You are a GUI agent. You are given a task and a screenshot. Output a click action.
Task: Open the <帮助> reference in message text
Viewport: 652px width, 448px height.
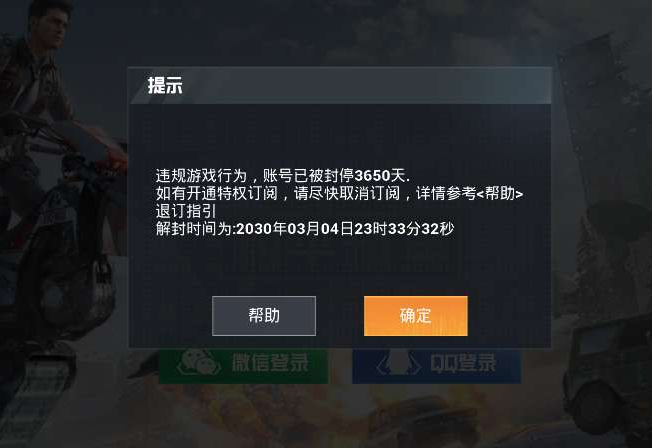click(499, 193)
